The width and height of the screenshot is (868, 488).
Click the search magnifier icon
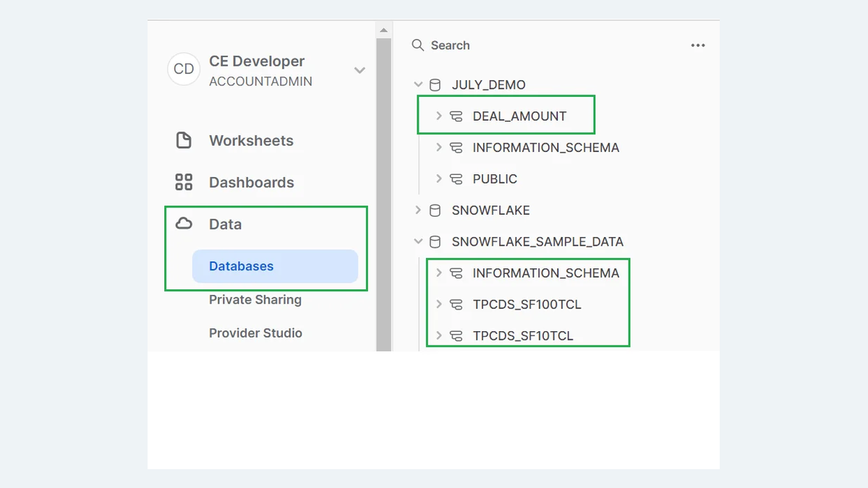(x=418, y=45)
